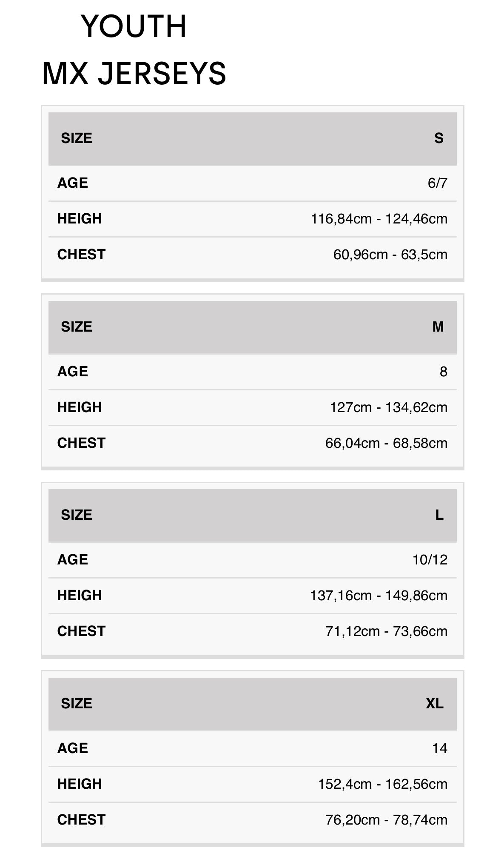Screen dimensions: 504x865
Task: Select the M size value in header
Action: coord(438,327)
